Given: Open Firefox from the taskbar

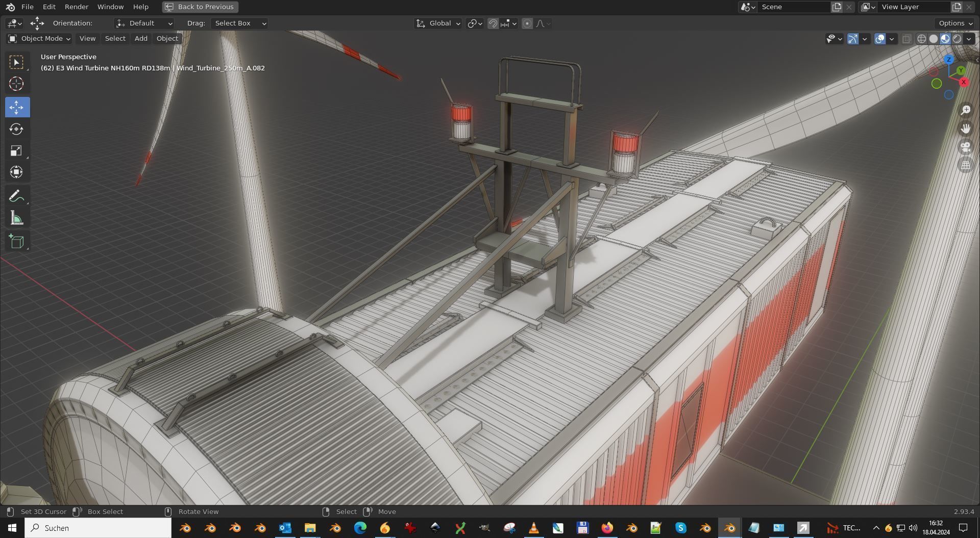Looking at the screenshot, I should point(607,528).
